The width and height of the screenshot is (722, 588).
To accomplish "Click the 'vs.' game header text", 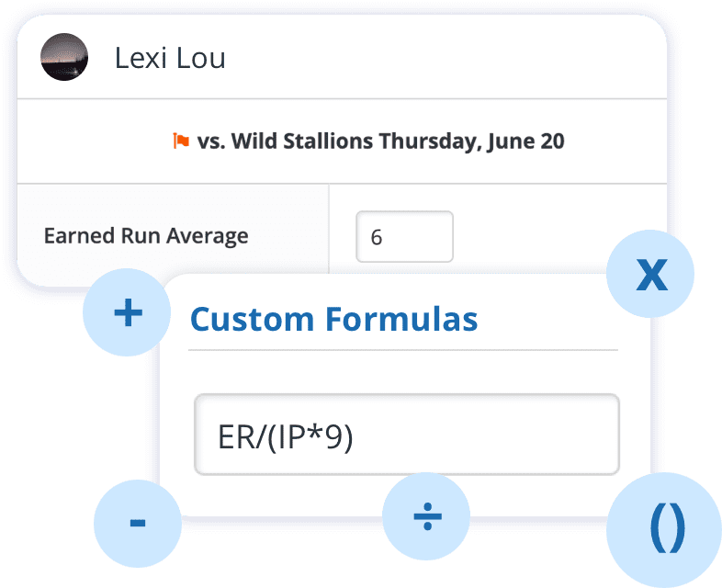I will (211, 141).
